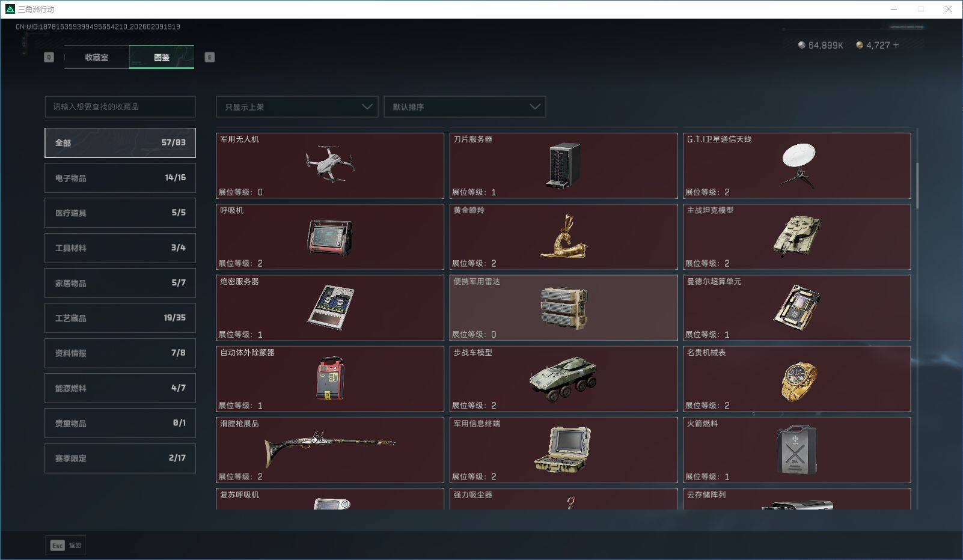
Task: Open the 刀片服务器 blade server item
Action: (x=563, y=166)
